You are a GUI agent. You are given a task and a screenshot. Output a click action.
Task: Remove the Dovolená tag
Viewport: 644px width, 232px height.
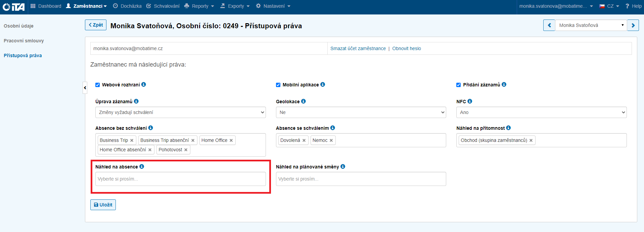pyautogui.click(x=304, y=141)
